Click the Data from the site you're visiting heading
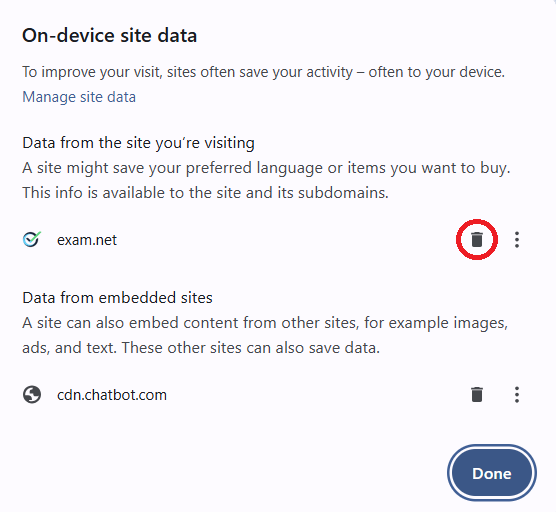556x512 pixels. 138,143
